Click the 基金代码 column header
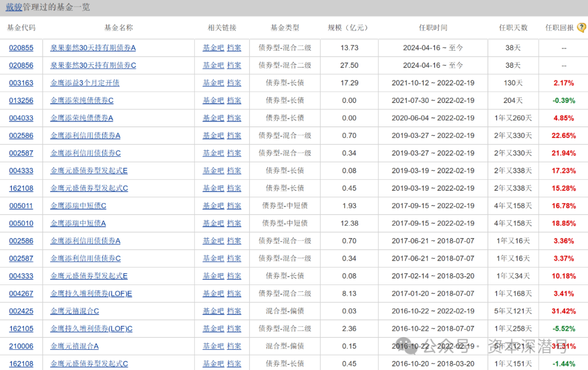Viewport: 588px width, 370px height. tap(21, 27)
